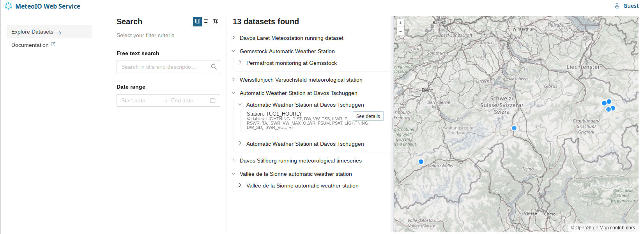The height and width of the screenshot is (234, 644).
Task: Expand Davos Laret Meteostation running dataset
Action: 234,38
